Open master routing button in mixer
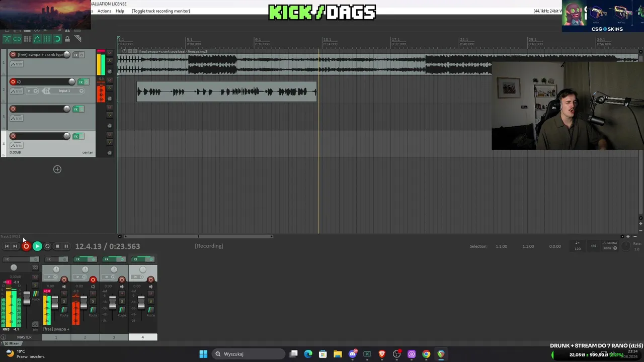 [35, 294]
